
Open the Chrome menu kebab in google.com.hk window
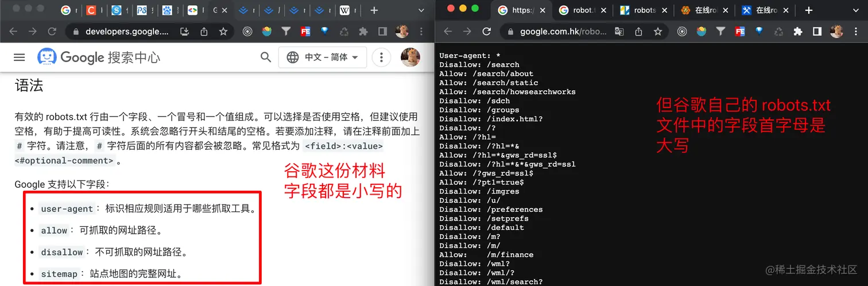(x=857, y=32)
